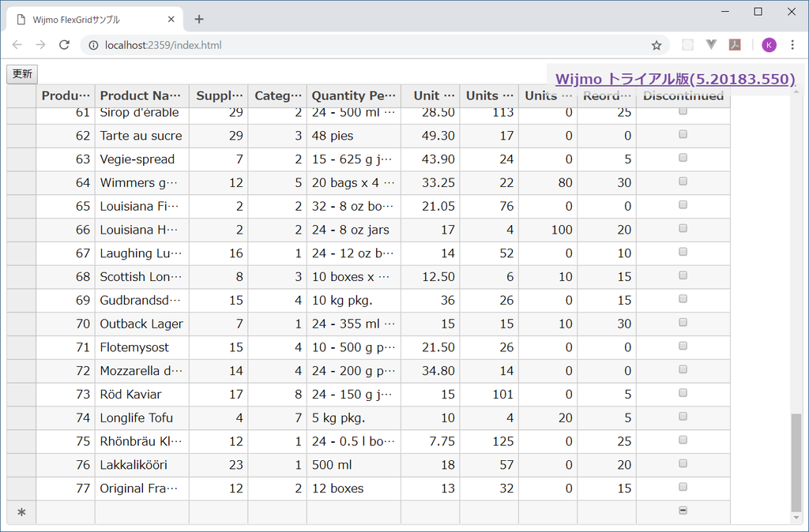This screenshot has height=532, width=809.
Task: Select the cell 'Vegie-spread'
Action: [x=142, y=159]
